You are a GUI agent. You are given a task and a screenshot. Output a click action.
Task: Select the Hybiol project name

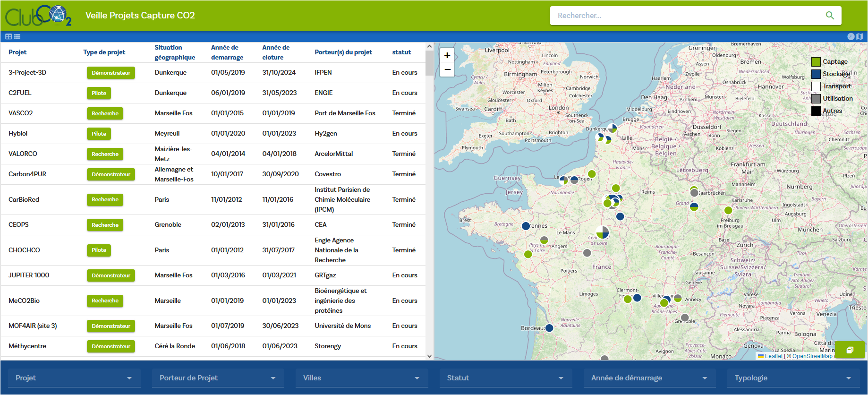tap(18, 134)
